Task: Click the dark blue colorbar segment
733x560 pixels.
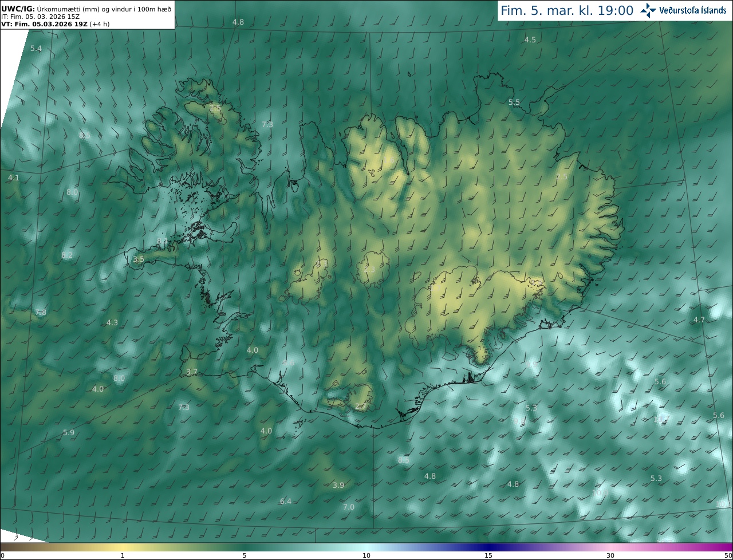Action: pyautogui.click(x=488, y=547)
